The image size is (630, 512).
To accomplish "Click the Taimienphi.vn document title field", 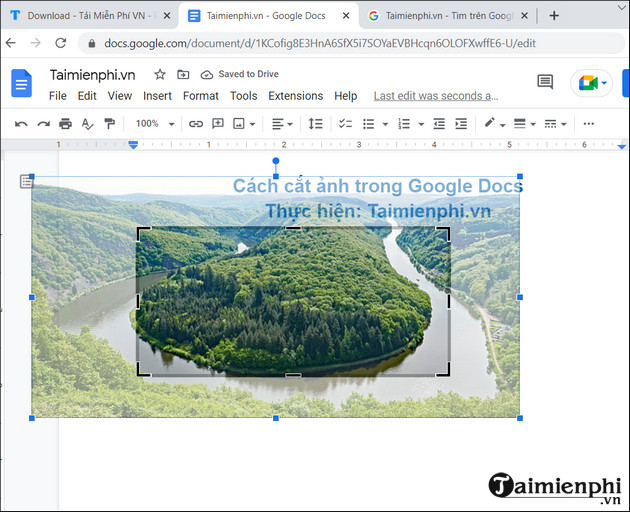I will [92, 75].
